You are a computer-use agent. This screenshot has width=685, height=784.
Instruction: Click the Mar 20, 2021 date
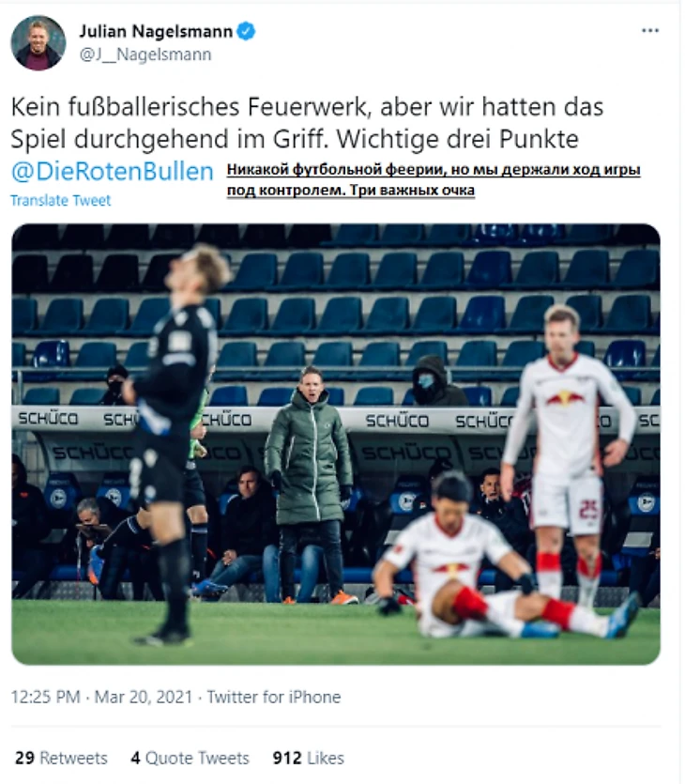[x=144, y=697]
